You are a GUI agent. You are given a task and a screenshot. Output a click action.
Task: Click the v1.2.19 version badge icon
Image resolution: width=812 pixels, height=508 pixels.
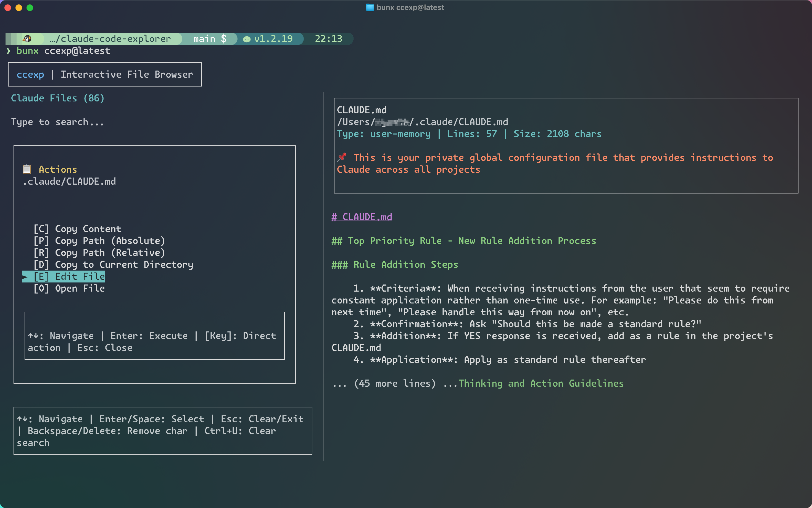(x=247, y=39)
